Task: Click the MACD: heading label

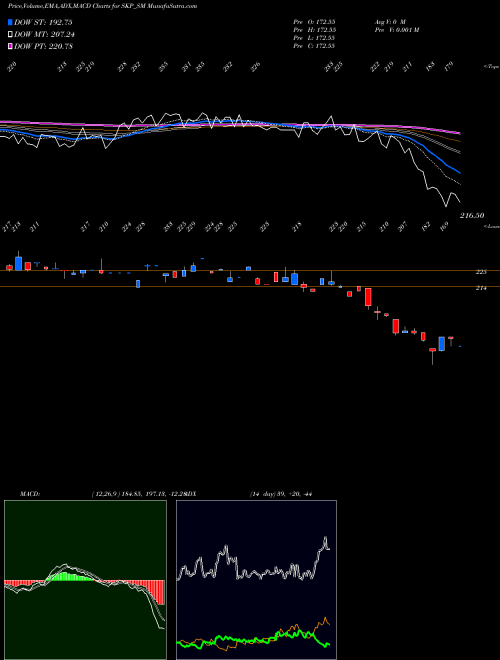Action: coord(29,494)
